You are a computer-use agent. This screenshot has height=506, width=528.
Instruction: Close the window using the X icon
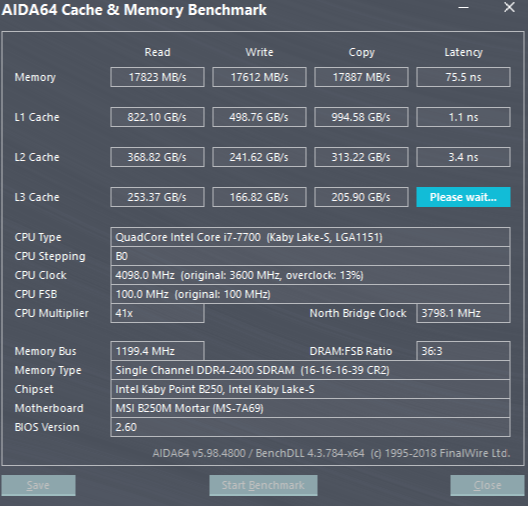pos(509,7)
